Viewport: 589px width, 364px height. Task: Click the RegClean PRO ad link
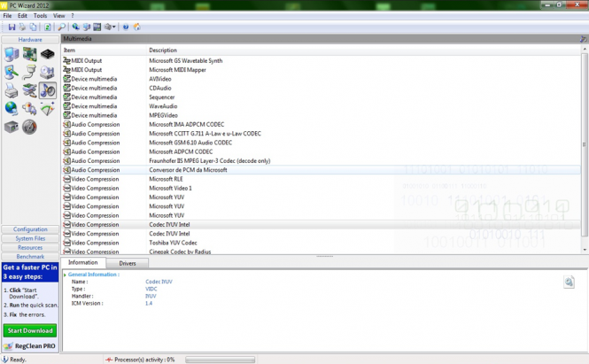tap(30, 346)
